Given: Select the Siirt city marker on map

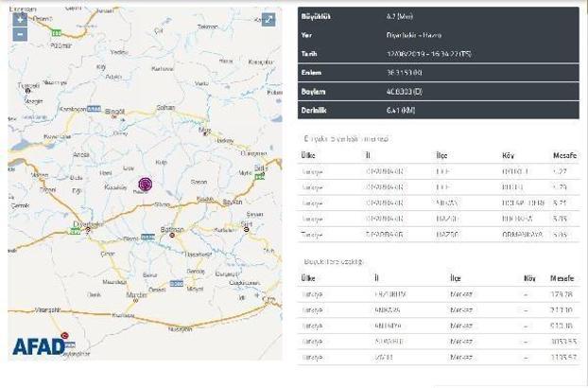Looking at the screenshot, I should [247, 229].
